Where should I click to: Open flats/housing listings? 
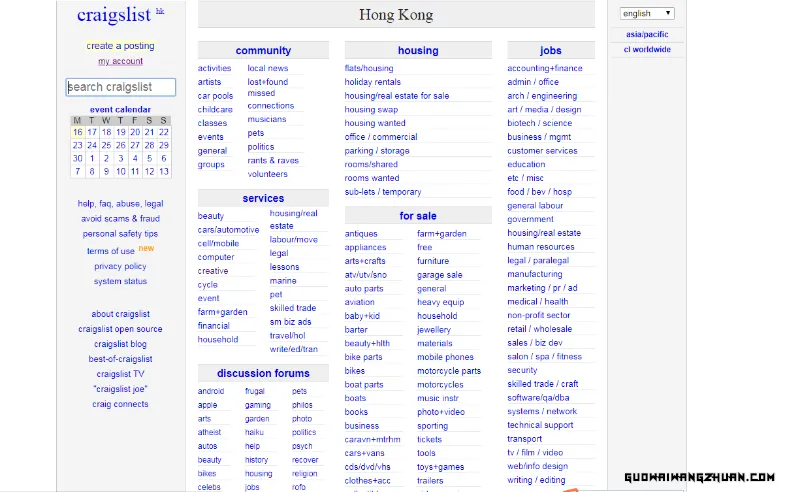[369, 68]
